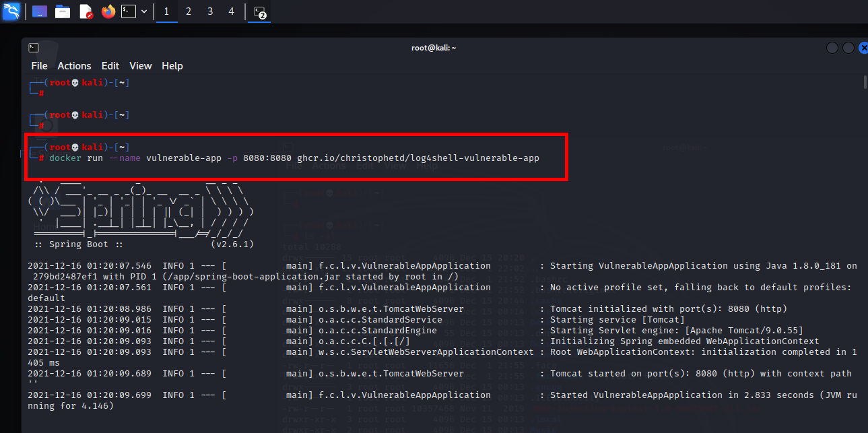The width and height of the screenshot is (868, 433).
Task: Open the File menu
Action: click(x=40, y=66)
